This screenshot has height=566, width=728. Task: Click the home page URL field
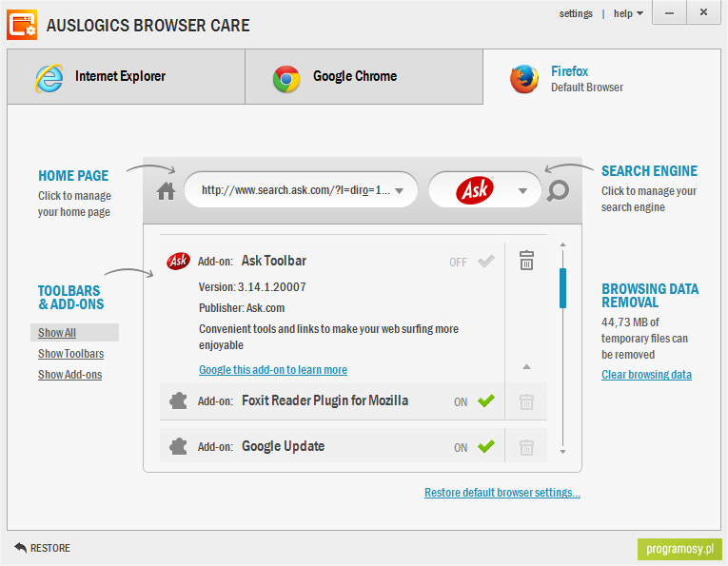(301, 190)
